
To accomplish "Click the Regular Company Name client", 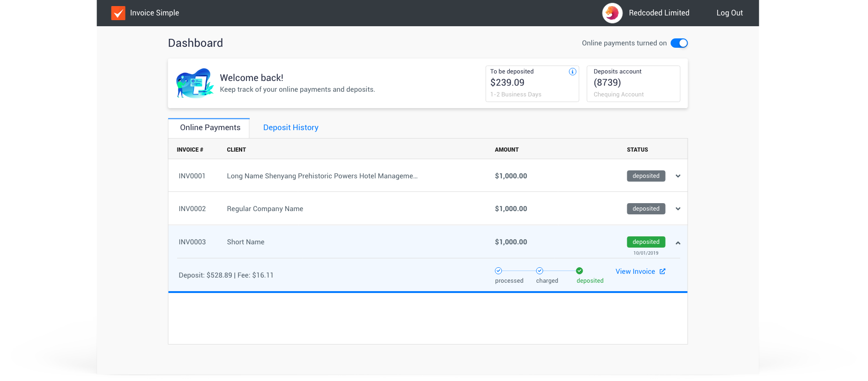I will (265, 209).
